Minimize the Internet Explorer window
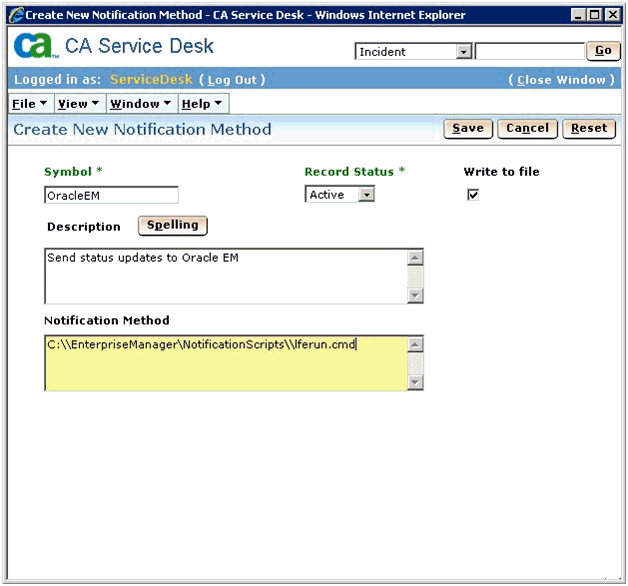Viewport: 628px width, 586px height. coord(578,15)
